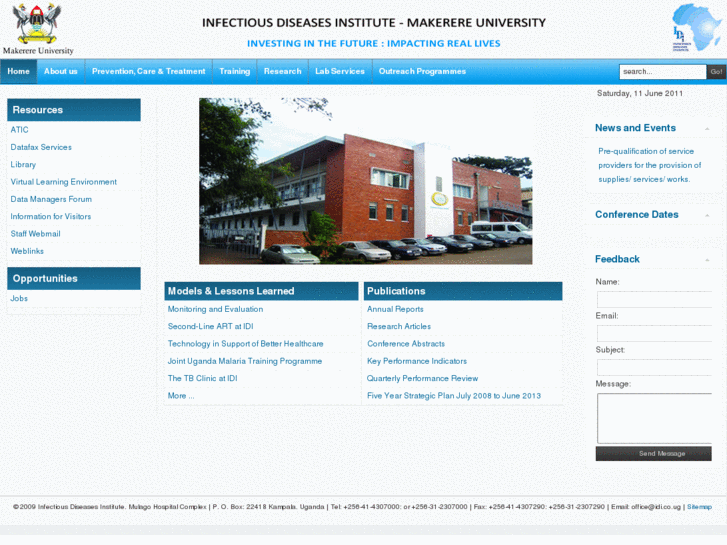Click the Go! search button
The image size is (727, 545).
(716, 72)
